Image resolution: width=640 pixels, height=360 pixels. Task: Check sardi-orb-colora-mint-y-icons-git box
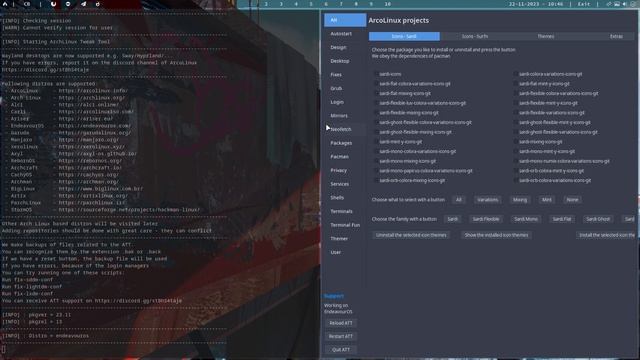coord(516,171)
